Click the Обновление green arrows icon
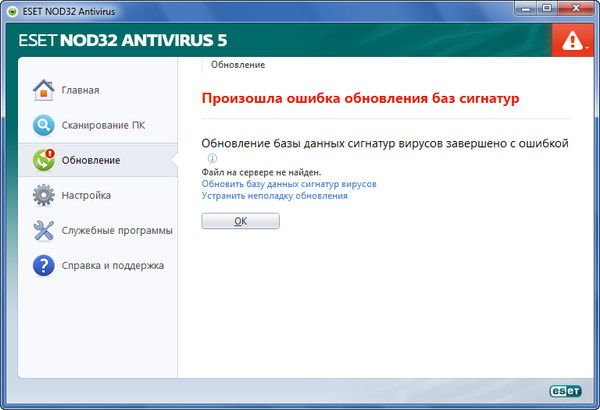This screenshot has width=600, height=410. pos(44,160)
